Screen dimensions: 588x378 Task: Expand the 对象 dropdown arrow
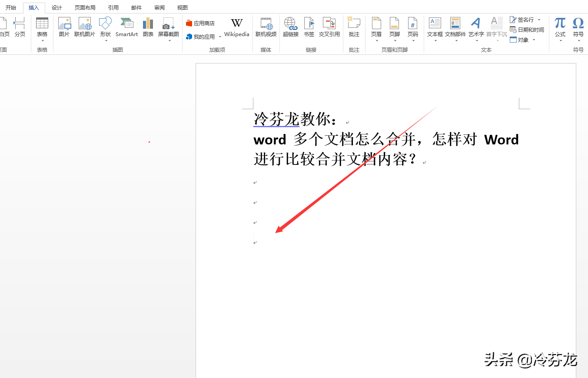[534, 40]
